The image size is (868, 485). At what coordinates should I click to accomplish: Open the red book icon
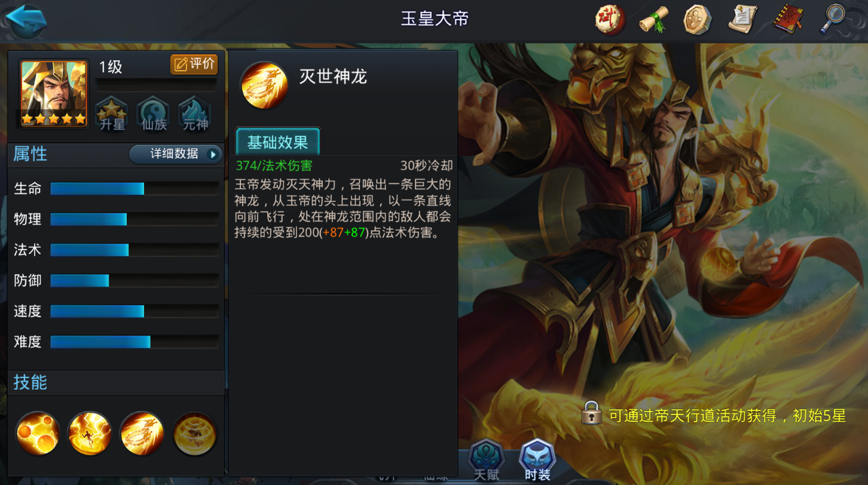(x=790, y=20)
